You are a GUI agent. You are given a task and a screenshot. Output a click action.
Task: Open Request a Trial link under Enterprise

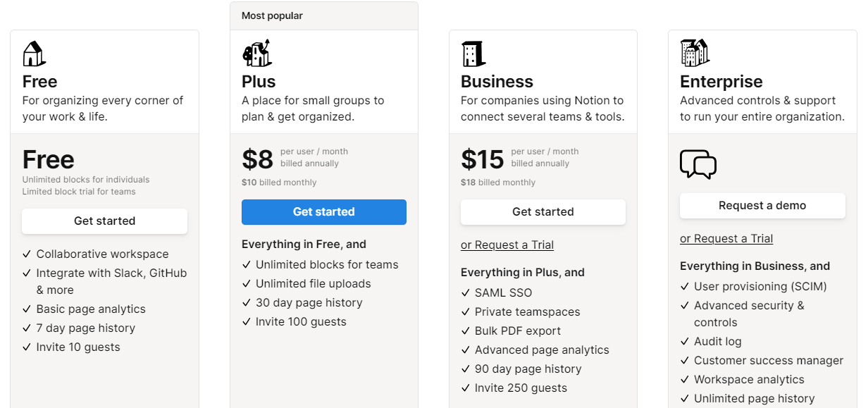tap(726, 239)
